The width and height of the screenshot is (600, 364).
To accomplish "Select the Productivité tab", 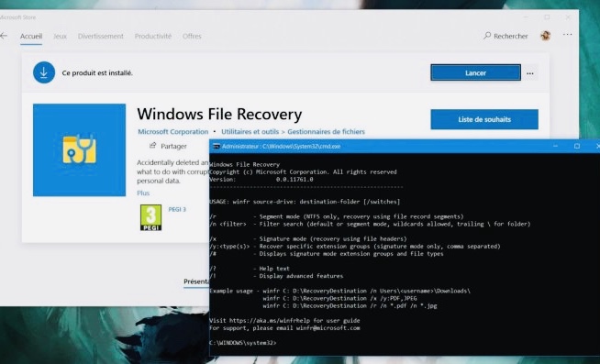I will pos(153,37).
